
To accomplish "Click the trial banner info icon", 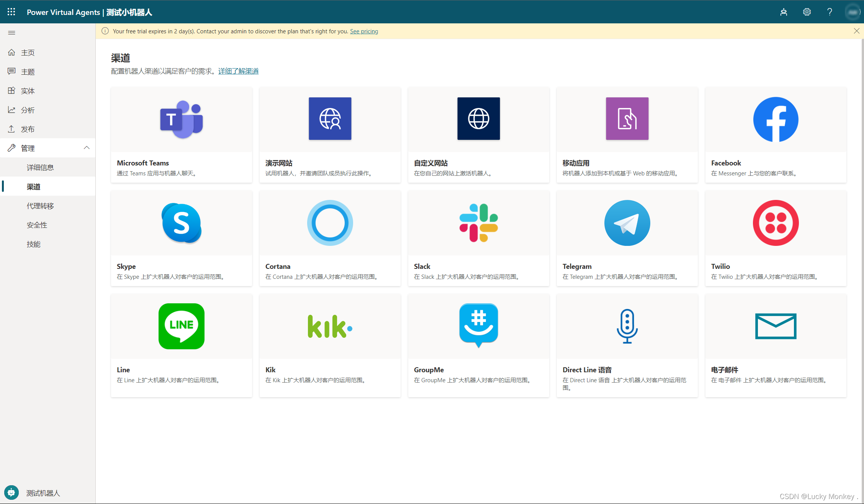I will point(105,31).
